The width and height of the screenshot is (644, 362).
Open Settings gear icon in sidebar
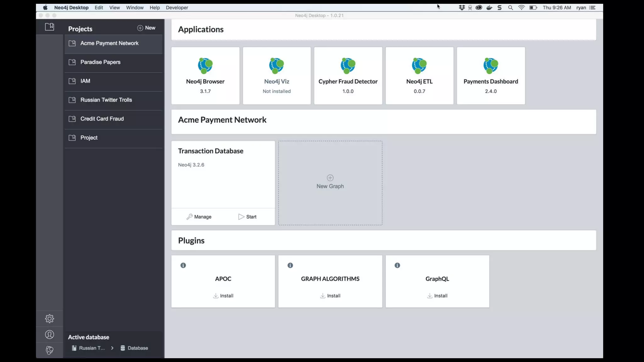coord(49,319)
